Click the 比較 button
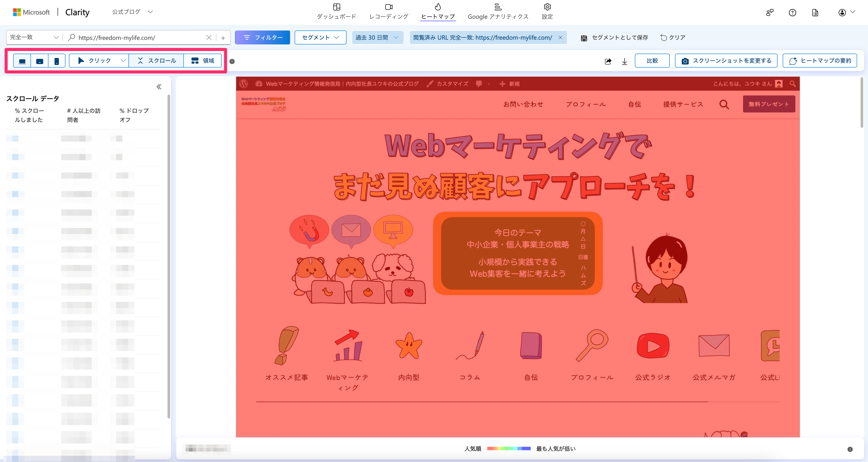Viewport: 868px width, 462px height. pos(652,61)
